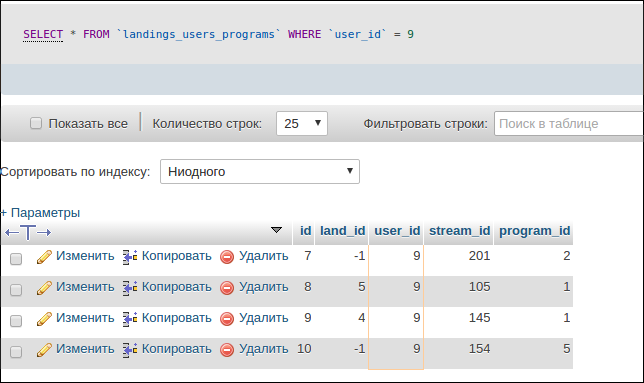The height and width of the screenshot is (383, 644).
Task: Click 'Копировать' link in row id 9
Action: pos(177,318)
